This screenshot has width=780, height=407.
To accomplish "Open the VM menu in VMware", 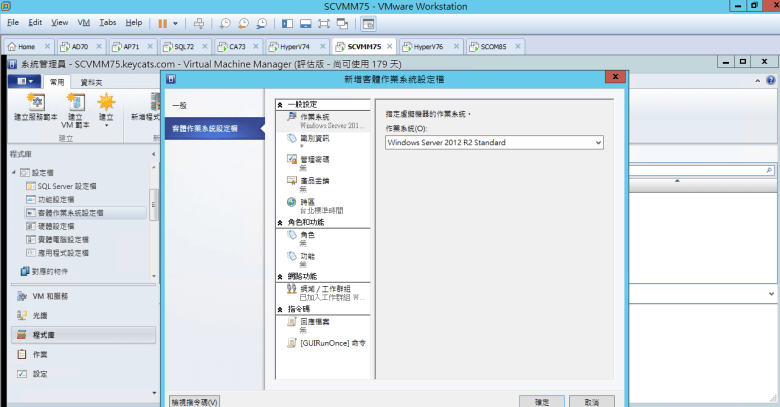I will (84, 22).
